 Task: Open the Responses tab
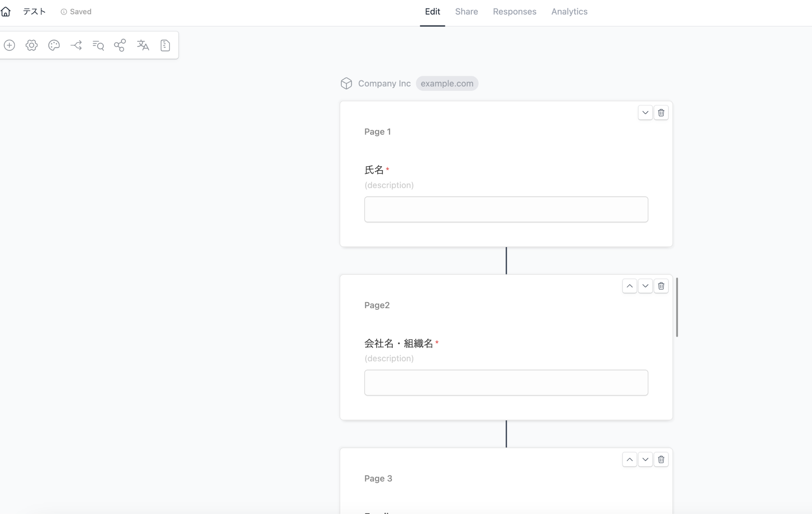(x=514, y=12)
